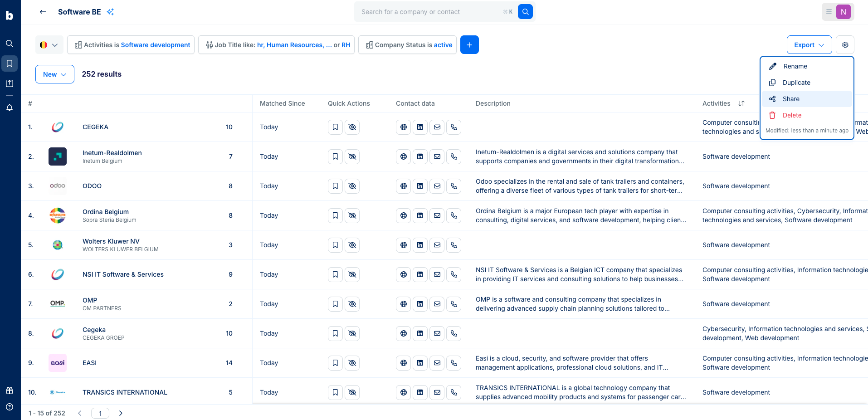Open LinkedIn for EASI row
This screenshot has width=868, height=420.
point(420,363)
